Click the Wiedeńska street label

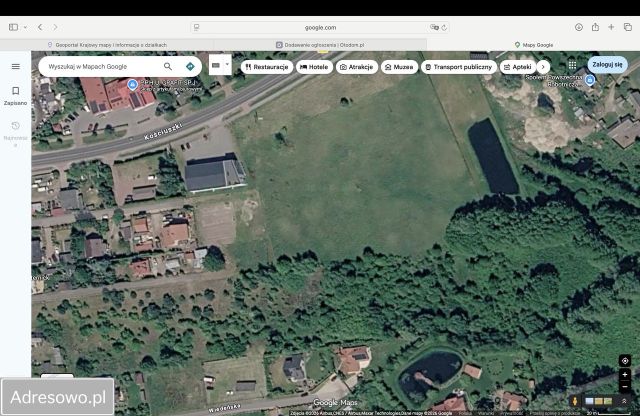[224, 408]
